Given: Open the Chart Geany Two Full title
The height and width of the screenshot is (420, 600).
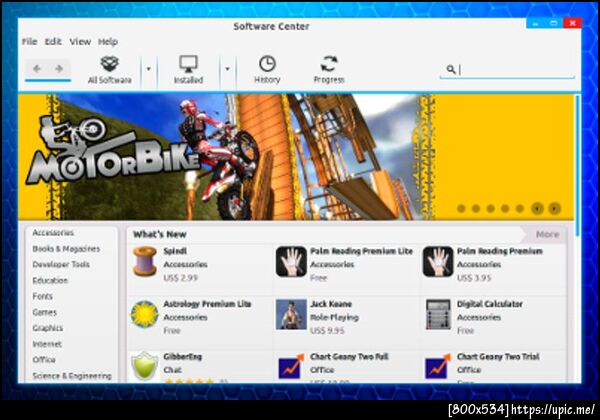Looking at the screenshot, I should click(349, 357).
